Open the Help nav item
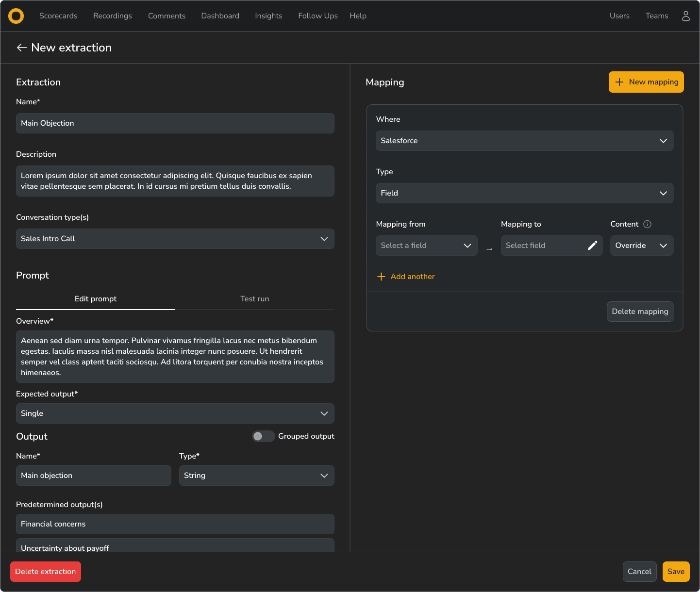Image resolution: width=700 pixels, height=592 pixels. click(358, 16)
